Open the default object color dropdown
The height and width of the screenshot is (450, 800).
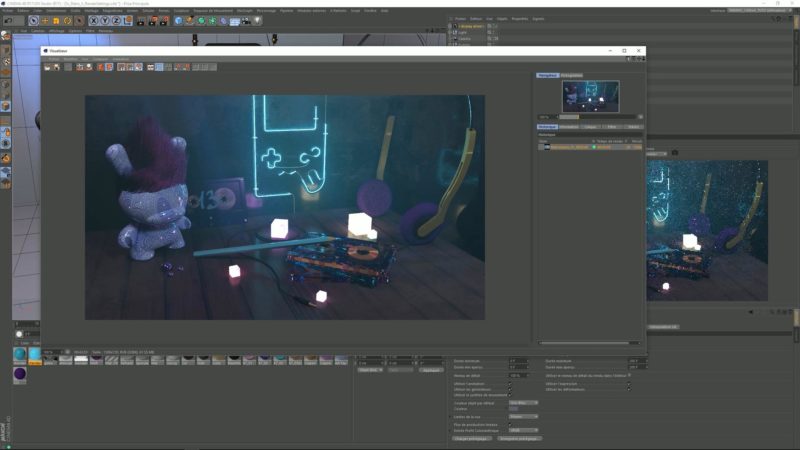click(x=523, y=403)
